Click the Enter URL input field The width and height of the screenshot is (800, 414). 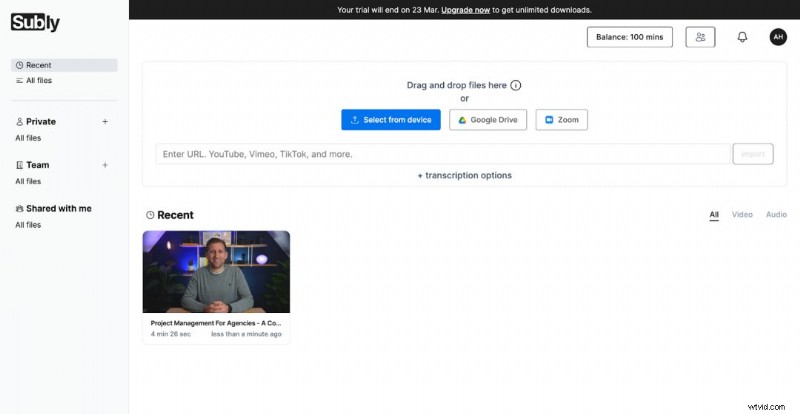443,154
